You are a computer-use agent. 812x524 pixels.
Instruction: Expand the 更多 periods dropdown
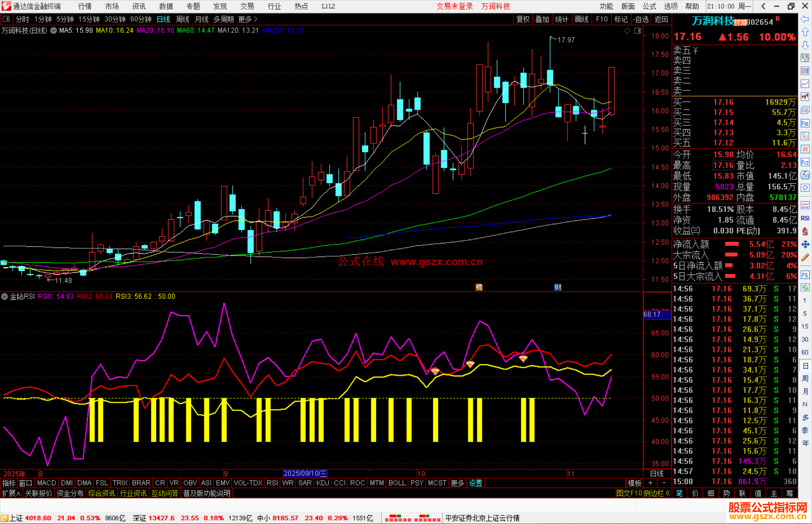click(x=248, y=19)
